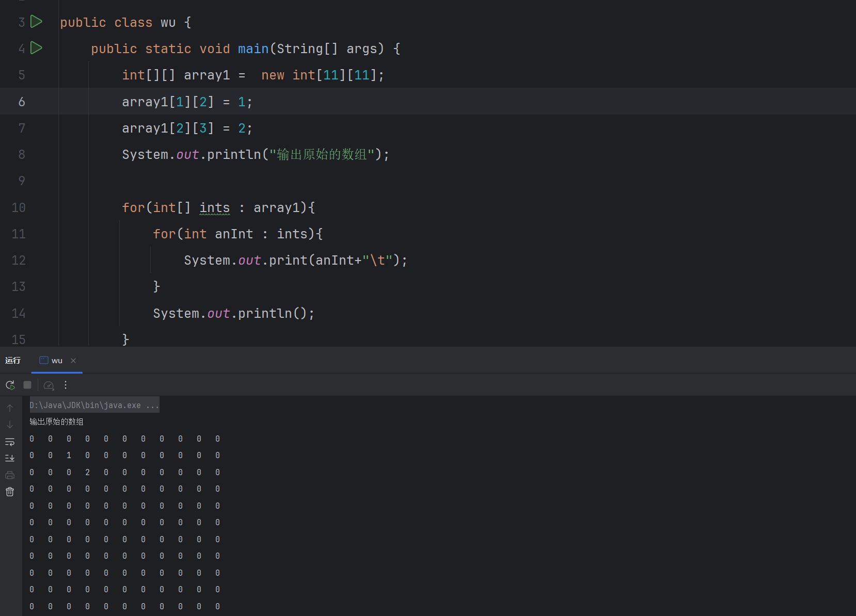Close the wu run tab

tap(73, 361)
